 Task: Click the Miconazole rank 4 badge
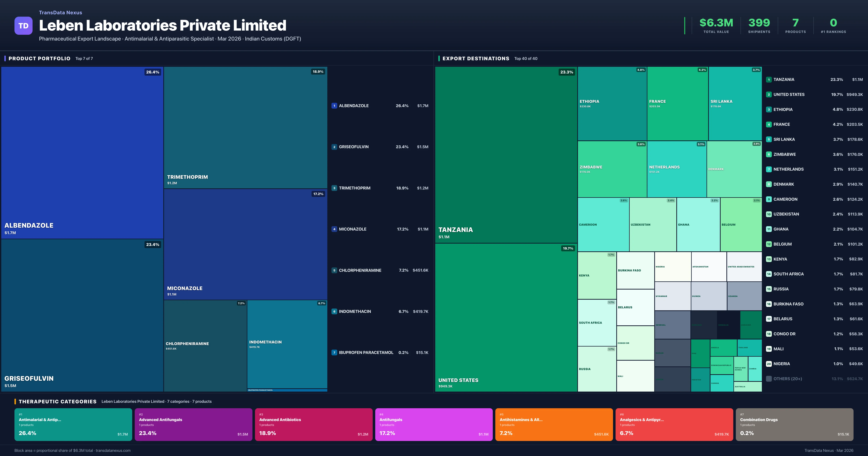click(x=334, y=229)
